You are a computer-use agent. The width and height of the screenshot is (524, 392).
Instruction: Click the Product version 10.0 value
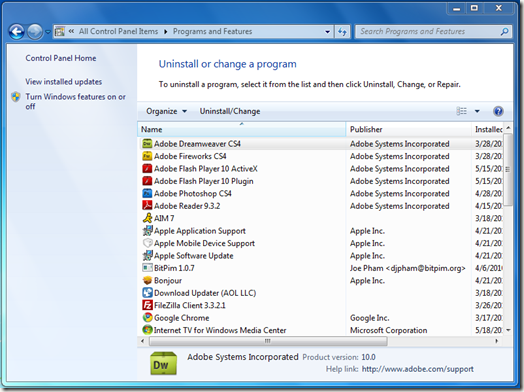point(368,357)
